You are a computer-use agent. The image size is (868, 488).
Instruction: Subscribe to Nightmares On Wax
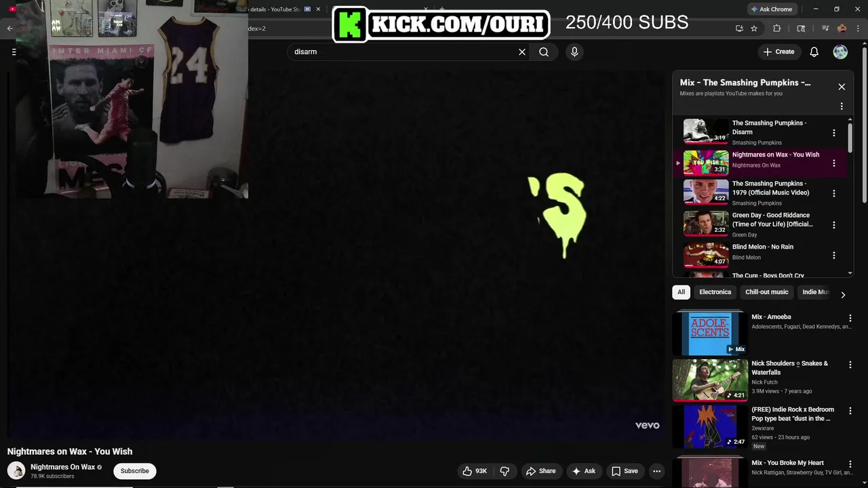point(134,471)
